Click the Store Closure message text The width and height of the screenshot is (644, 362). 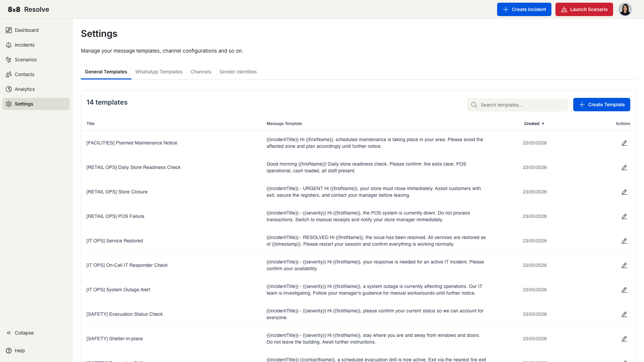coord(374,192)
